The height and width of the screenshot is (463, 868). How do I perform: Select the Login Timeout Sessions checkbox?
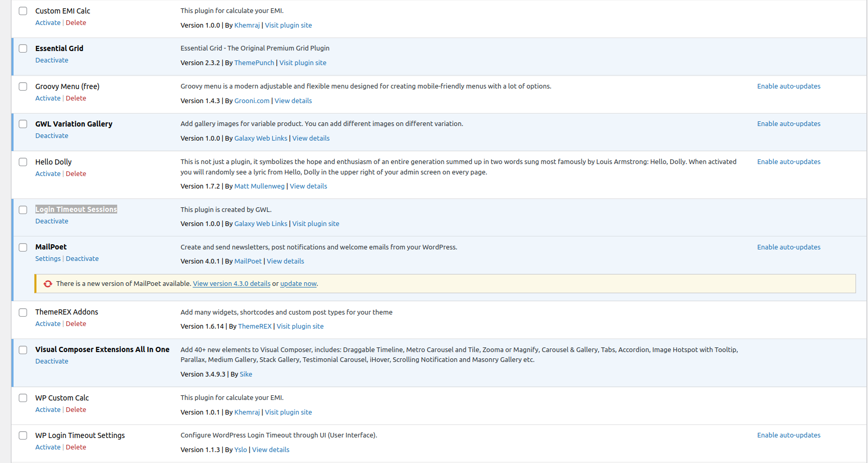23,210
